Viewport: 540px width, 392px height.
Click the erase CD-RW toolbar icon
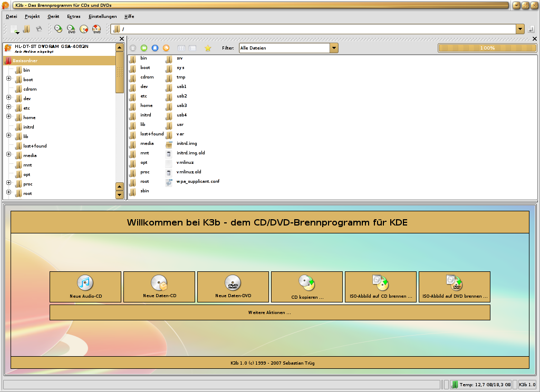84,29
